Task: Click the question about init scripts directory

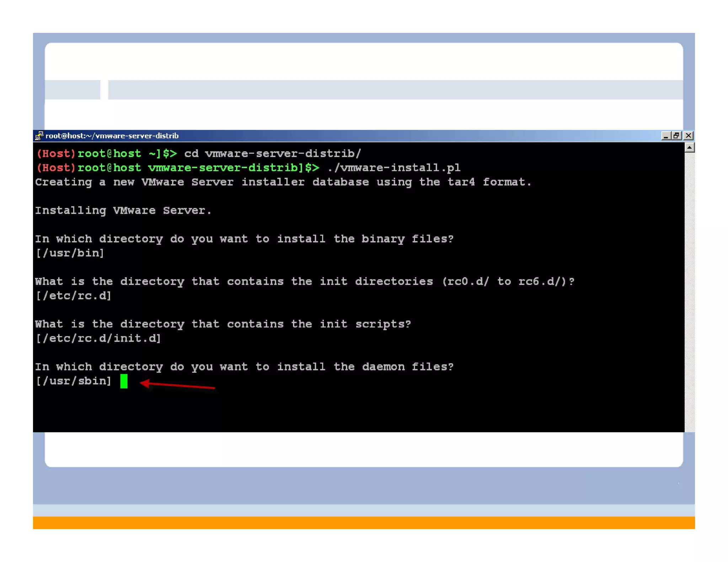Action: coord(223,324)
